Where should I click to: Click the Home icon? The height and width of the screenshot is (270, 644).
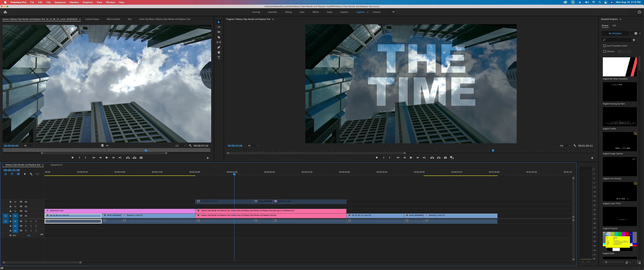point(5,12)
